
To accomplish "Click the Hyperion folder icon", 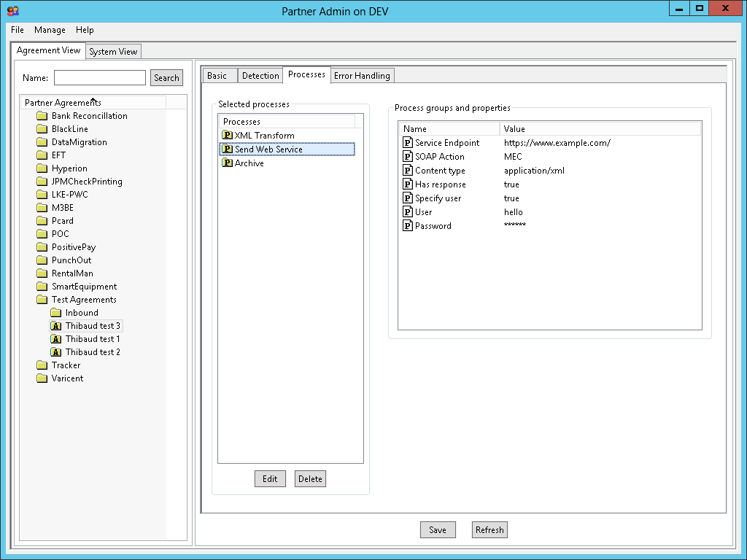I will tap(42, 168).
